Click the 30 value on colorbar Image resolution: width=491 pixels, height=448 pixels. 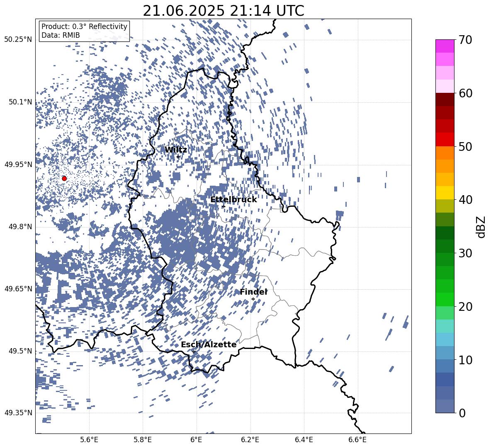[x=465, y=253]
